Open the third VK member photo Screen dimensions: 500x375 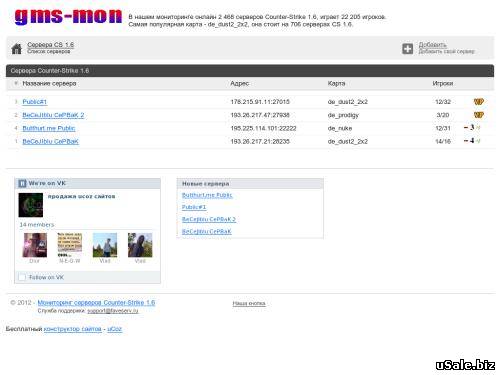click(105, 245)
